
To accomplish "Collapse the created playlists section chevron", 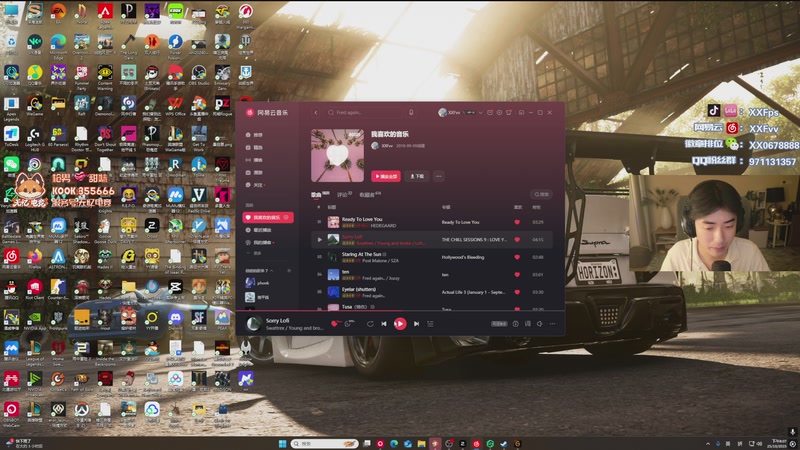I will click(x=271, y=270).
